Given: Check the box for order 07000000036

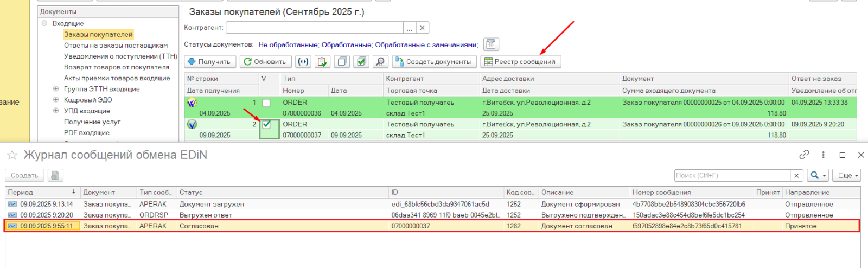Looking at the screenshot, I should click(x=266, y=103).
